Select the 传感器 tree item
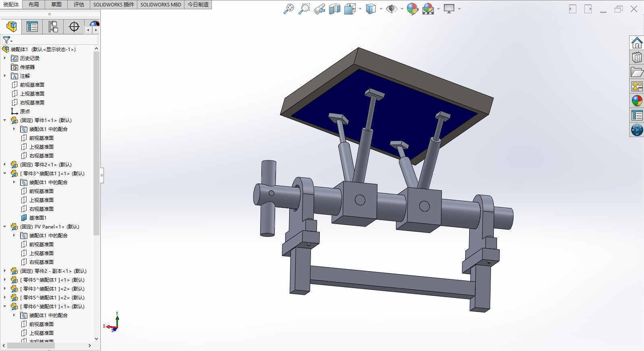 tap(23, 67)
